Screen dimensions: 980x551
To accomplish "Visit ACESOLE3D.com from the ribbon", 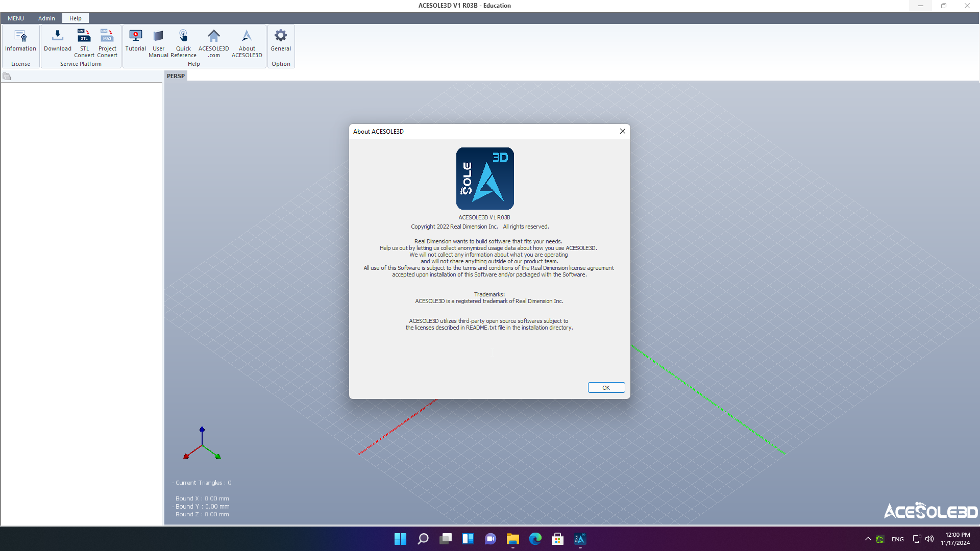I will pos(214,43).
